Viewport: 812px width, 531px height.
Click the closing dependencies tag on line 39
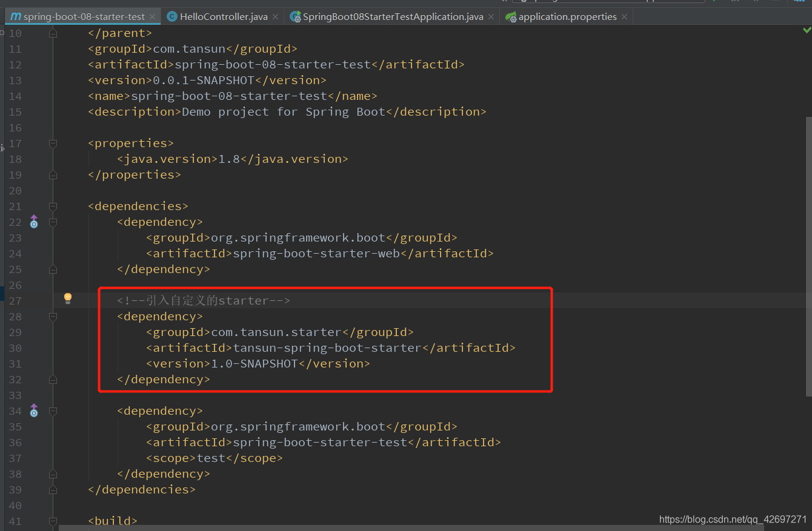(142, 490)
